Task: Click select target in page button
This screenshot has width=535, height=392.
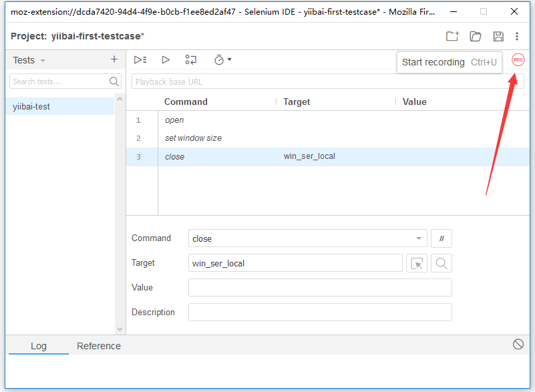Action: [417, 263]
